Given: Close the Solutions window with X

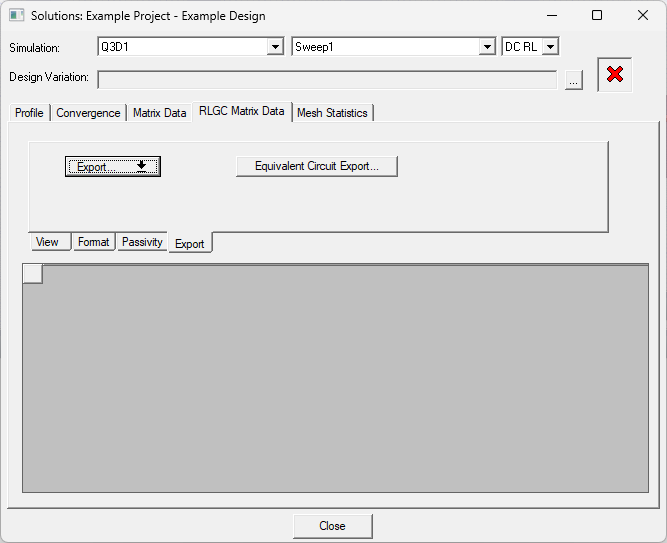Looking at the screenshot, I should tap(643, 15).
